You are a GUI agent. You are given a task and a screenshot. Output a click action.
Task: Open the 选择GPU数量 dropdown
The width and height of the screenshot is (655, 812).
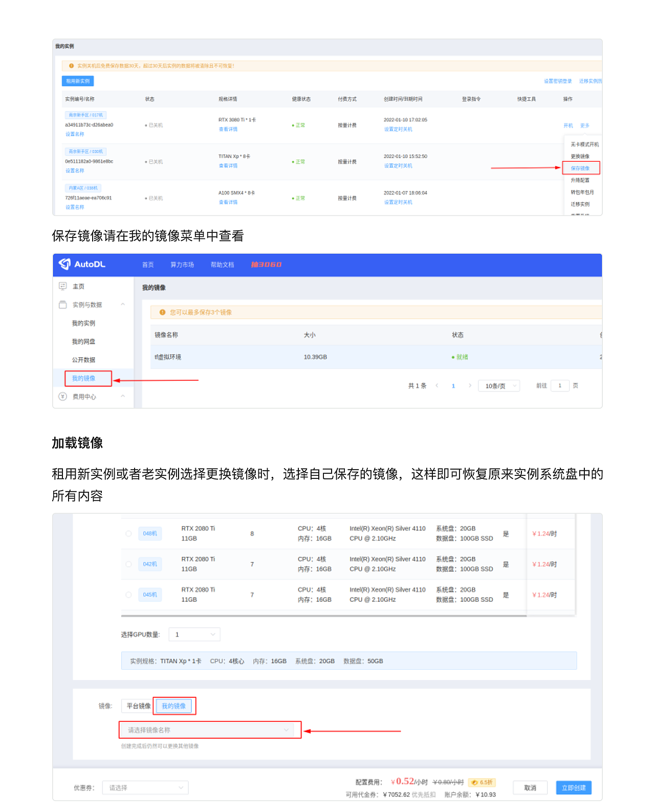tap(194, 634)
